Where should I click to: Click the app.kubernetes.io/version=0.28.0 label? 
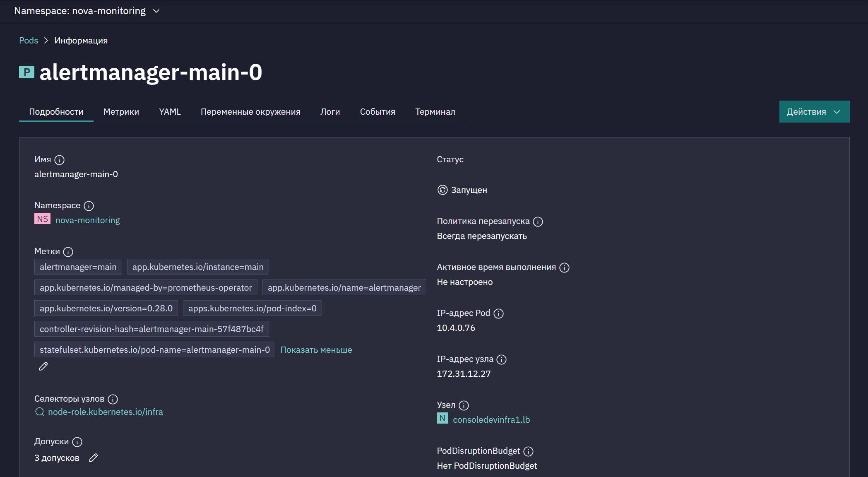[x=106, y=308]
